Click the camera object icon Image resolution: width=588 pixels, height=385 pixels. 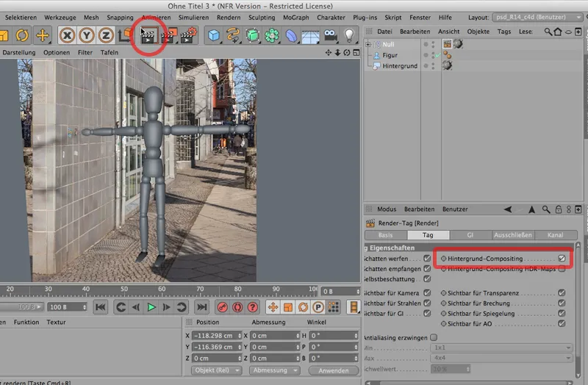click(330, 35)
